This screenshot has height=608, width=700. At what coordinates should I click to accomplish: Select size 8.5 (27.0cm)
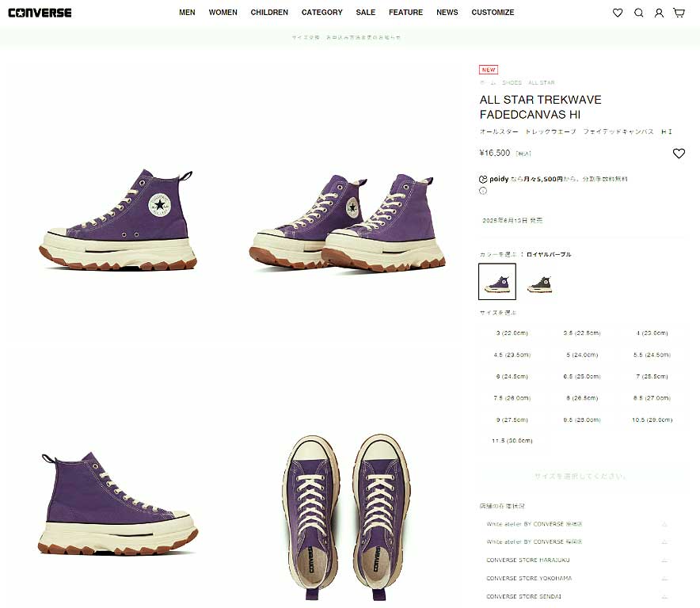click(x=652, y=397)
